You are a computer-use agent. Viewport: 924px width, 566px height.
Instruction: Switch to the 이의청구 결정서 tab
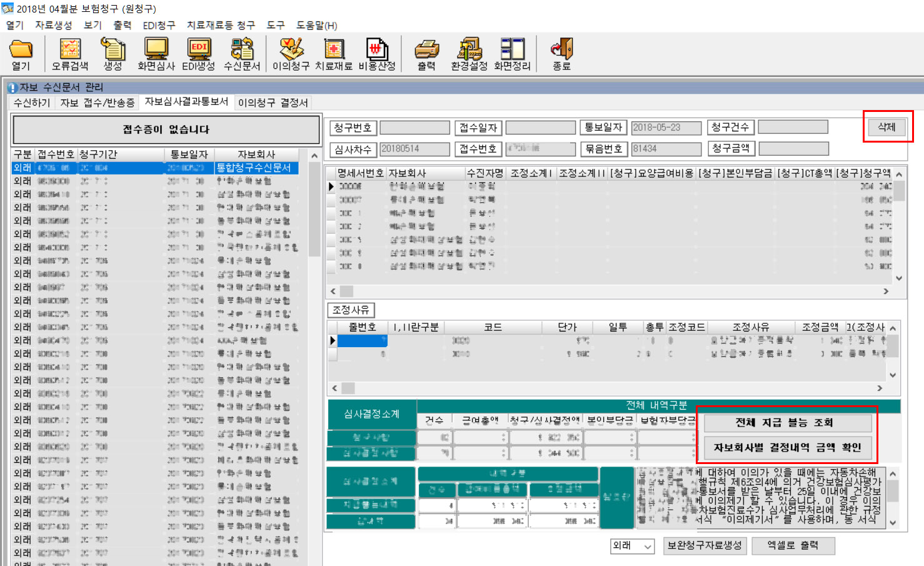point(273,103)
